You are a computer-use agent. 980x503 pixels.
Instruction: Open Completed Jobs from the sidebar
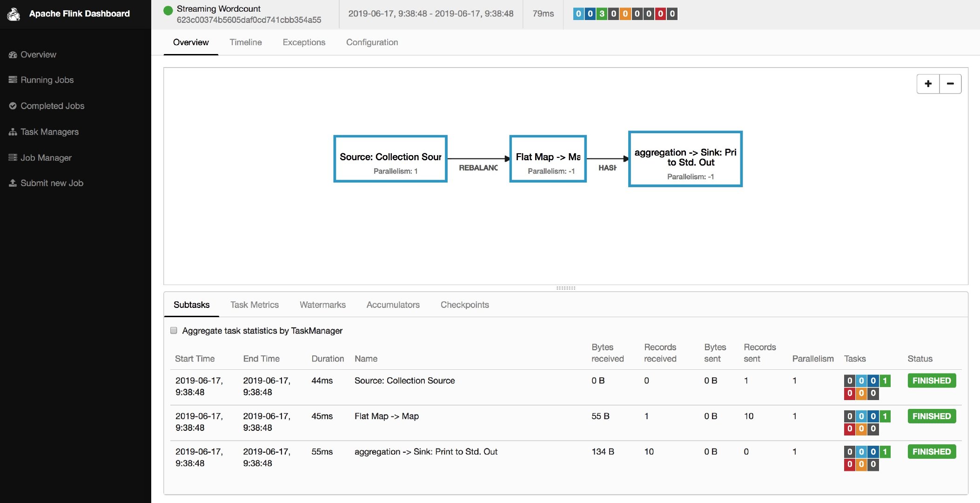pyautogui.click(x=52, y=106)
